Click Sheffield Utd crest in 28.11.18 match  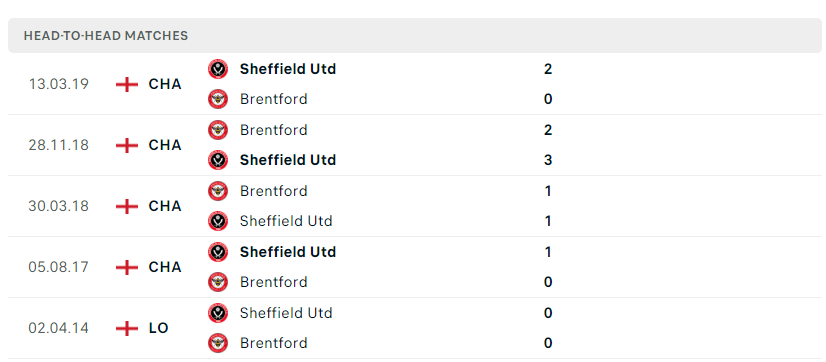tap(218, 160)
